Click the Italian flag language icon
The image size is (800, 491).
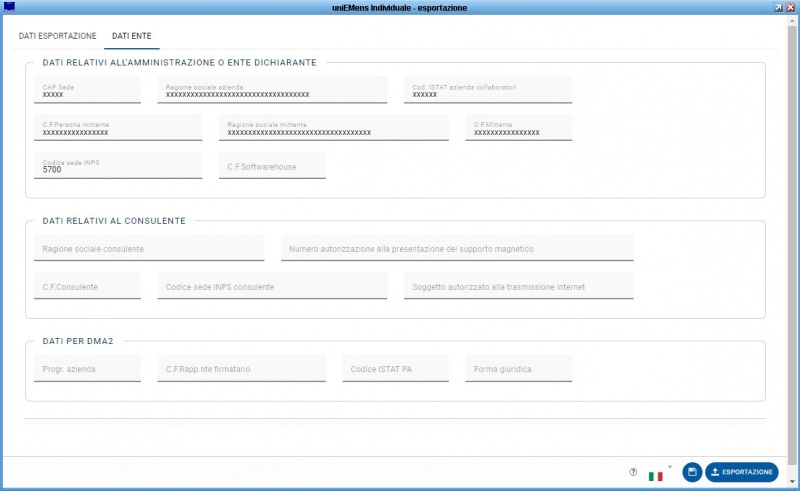tap(656, 475)
